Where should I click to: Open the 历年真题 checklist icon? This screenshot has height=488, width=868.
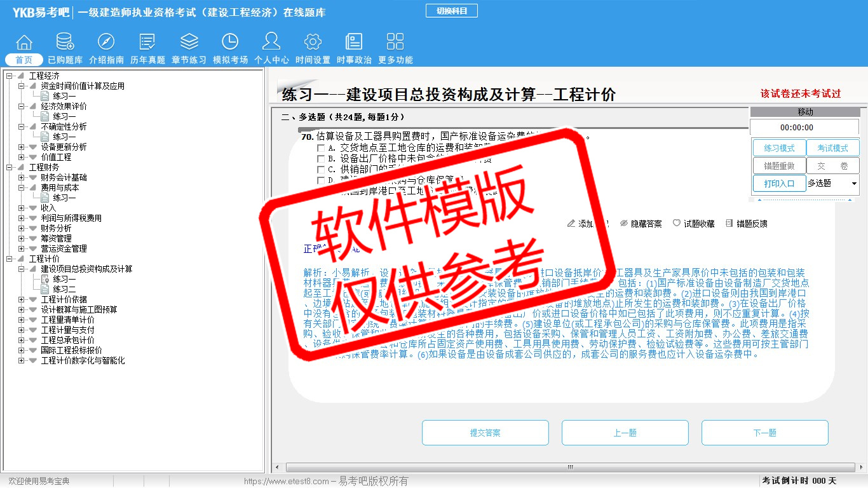[x=147, y=42]
